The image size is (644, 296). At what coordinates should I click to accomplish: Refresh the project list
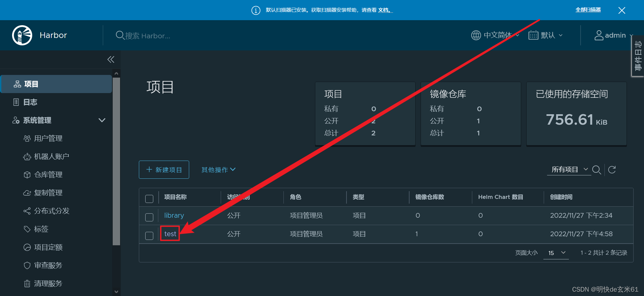pyautogui.click(x=612, y=170)
